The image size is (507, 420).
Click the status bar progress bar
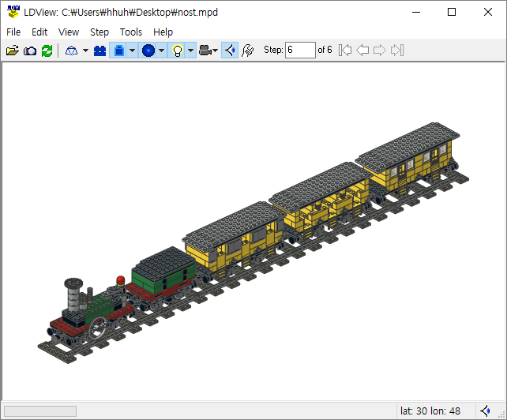[40, 411]
